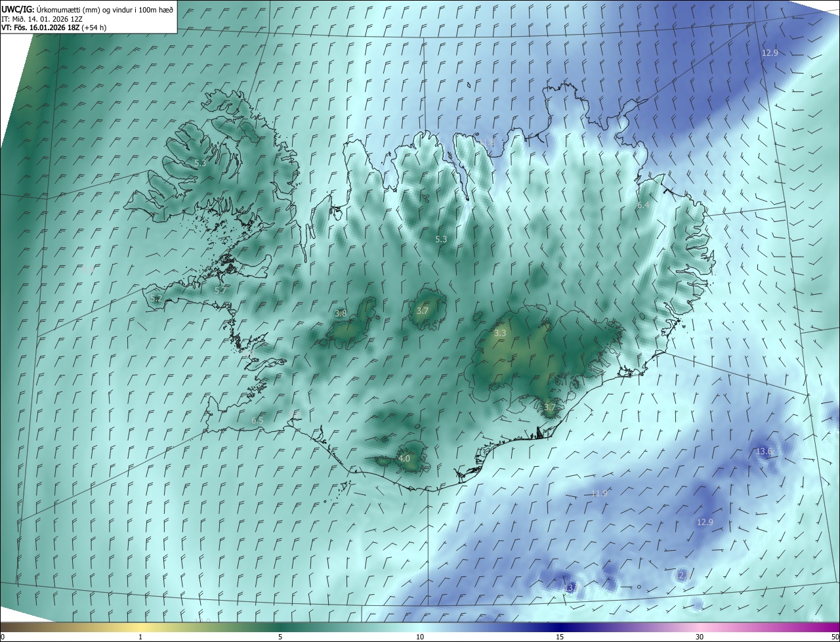Click the 3.7 value at Vatnajökull's southeastern edge
Viewport: 840px width, 642px height.
pos(549,408)
